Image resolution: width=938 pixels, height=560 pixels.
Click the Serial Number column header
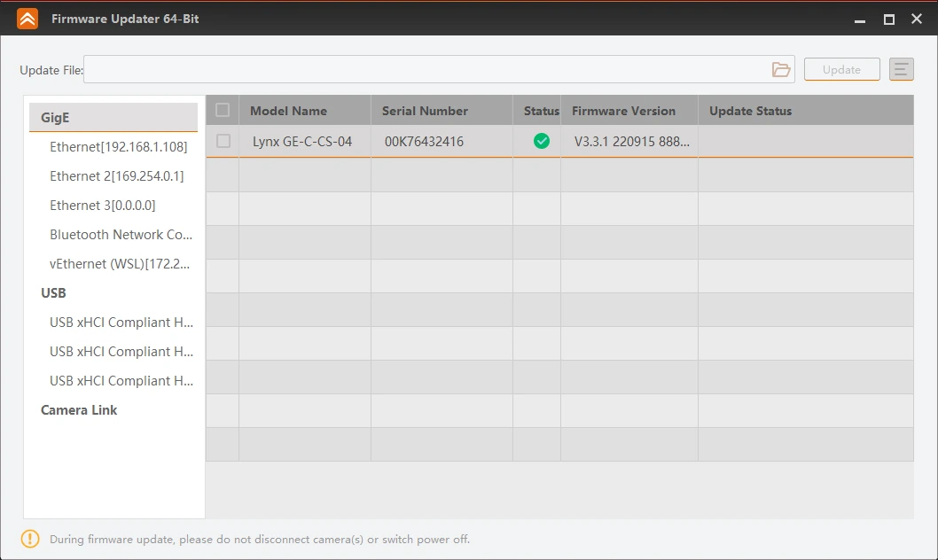point(442,111)
